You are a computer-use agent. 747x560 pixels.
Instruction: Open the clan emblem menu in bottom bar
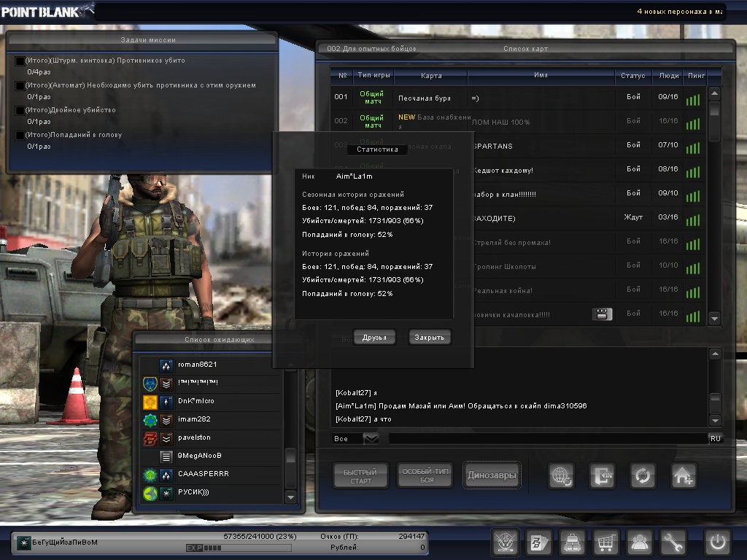[x=505, y=542]
